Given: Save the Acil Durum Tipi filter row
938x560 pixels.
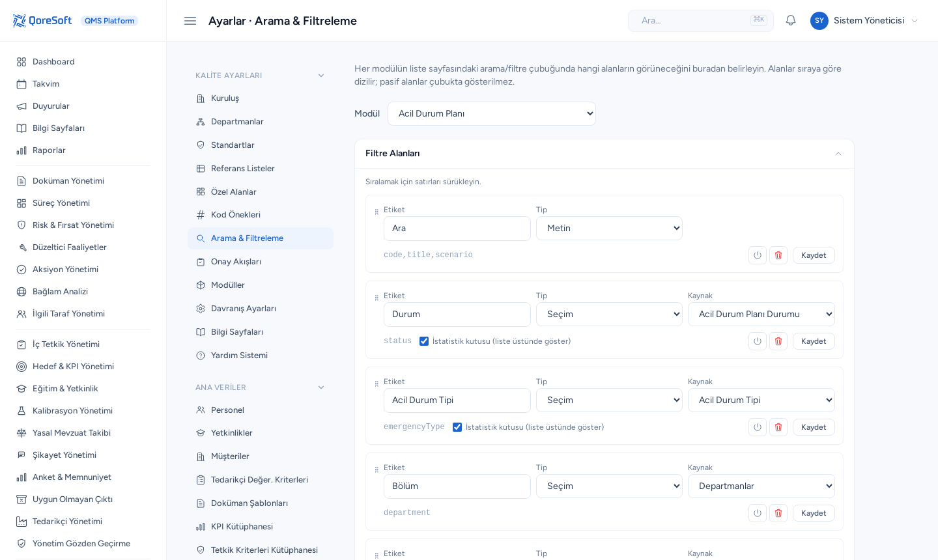Looking at the screenshot, I should (814, 427).
